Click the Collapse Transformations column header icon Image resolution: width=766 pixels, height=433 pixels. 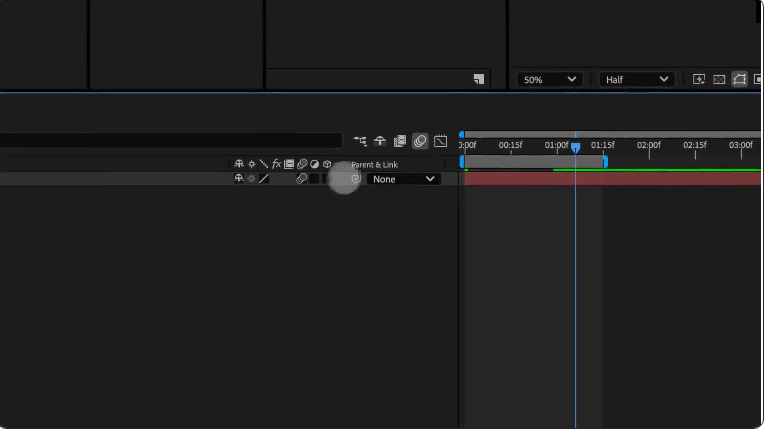click(252, 164)
